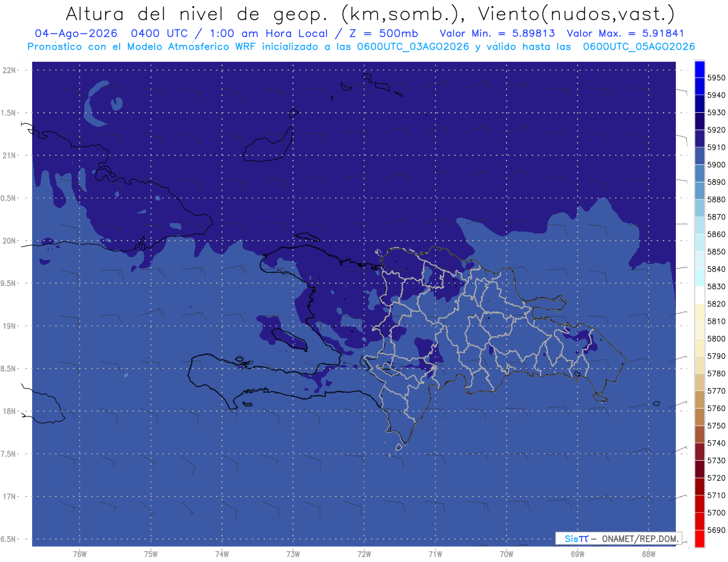
Task: Click the '71W' longitude label
Action: coord(435,554)
